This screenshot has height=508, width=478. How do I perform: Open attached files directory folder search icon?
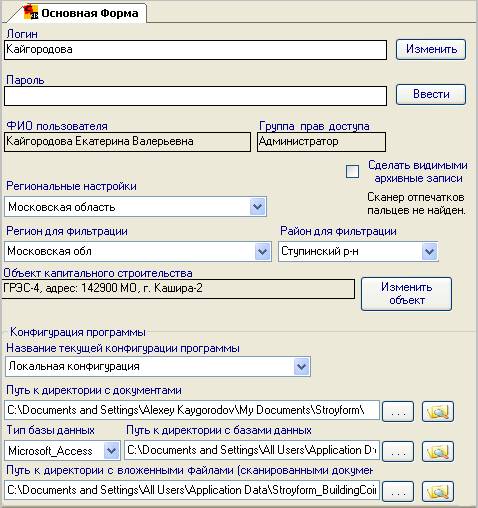click(438, 492)
